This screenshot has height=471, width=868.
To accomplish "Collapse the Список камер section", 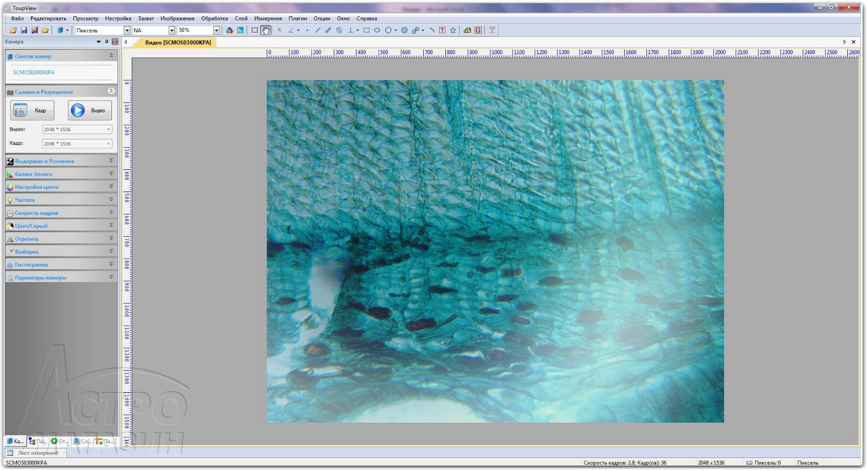I will [111, 56].
